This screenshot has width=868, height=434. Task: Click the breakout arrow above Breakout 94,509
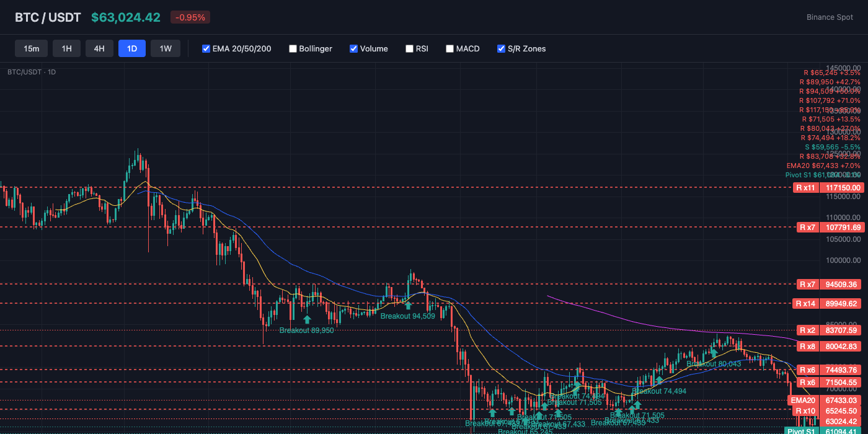pos(408,305)
